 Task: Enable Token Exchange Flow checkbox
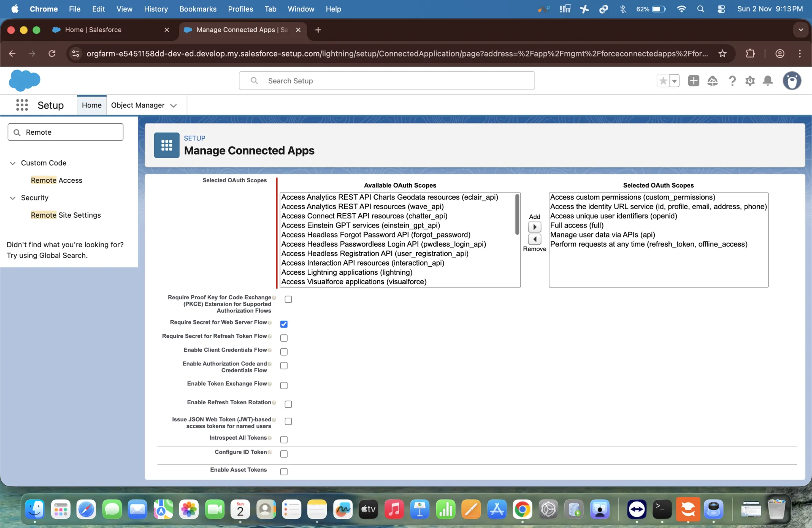[284, 385]
